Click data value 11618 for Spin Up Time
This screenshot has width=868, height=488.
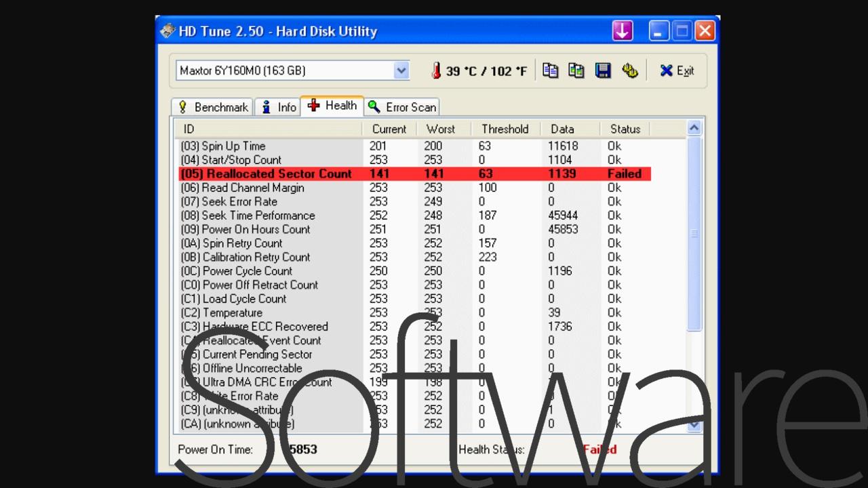[x=563, y=146]
